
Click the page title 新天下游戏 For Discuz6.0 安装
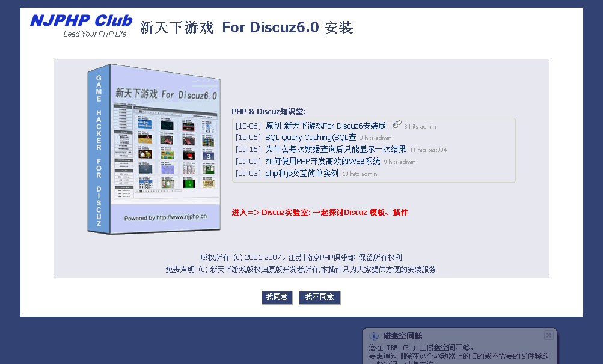pyautogui.click(x=246, y=28)
